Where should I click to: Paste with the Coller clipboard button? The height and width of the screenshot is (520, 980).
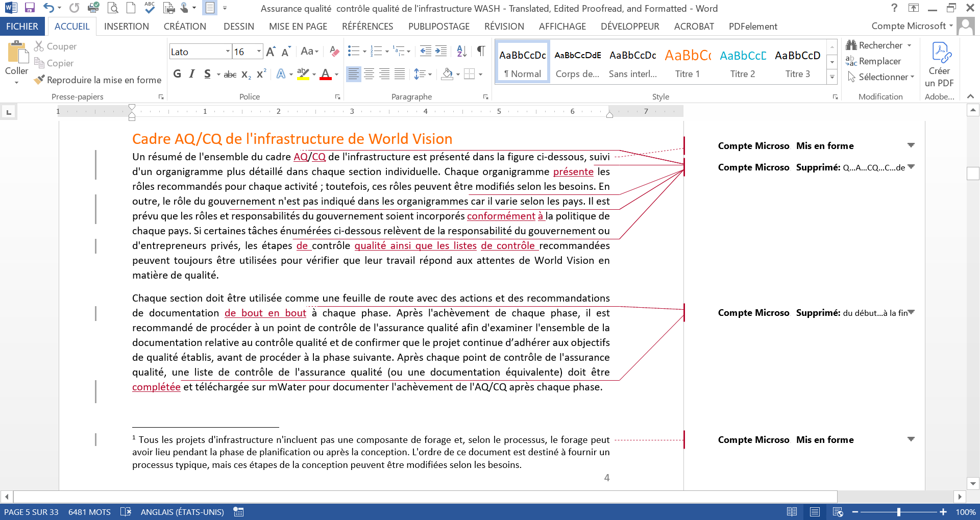(16, 62)
